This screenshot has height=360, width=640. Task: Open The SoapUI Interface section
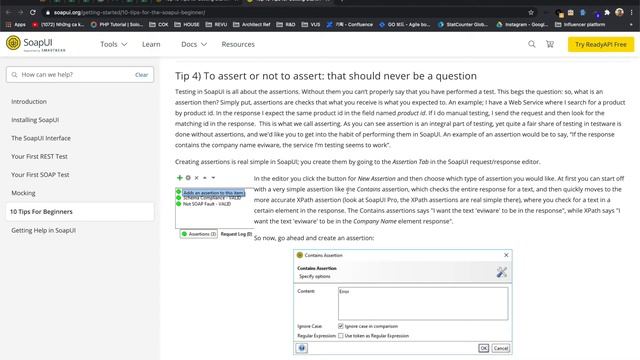coord(41,138)
